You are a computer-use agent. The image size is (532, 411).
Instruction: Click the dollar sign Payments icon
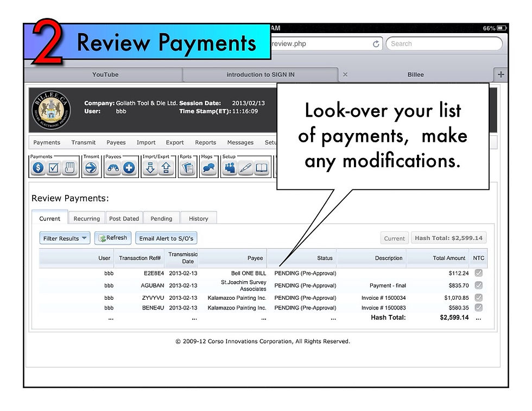coord(39,168)
